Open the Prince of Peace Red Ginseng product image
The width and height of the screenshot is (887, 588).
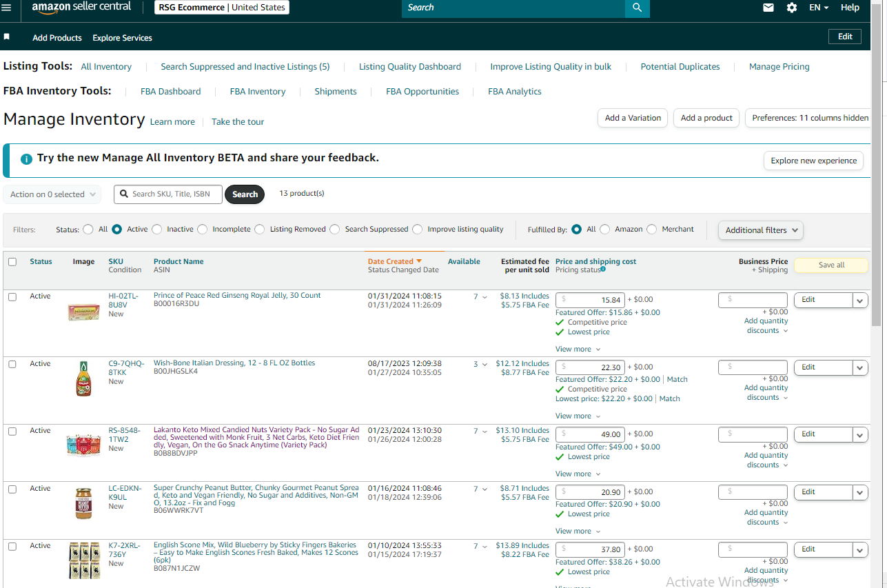pos(83,312)
